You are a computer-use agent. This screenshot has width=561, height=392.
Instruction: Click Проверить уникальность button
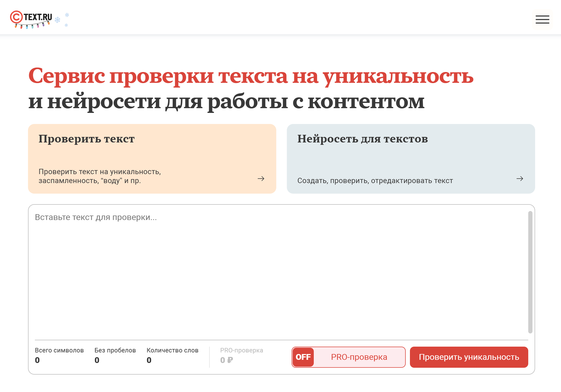click(x=469, y=357)
